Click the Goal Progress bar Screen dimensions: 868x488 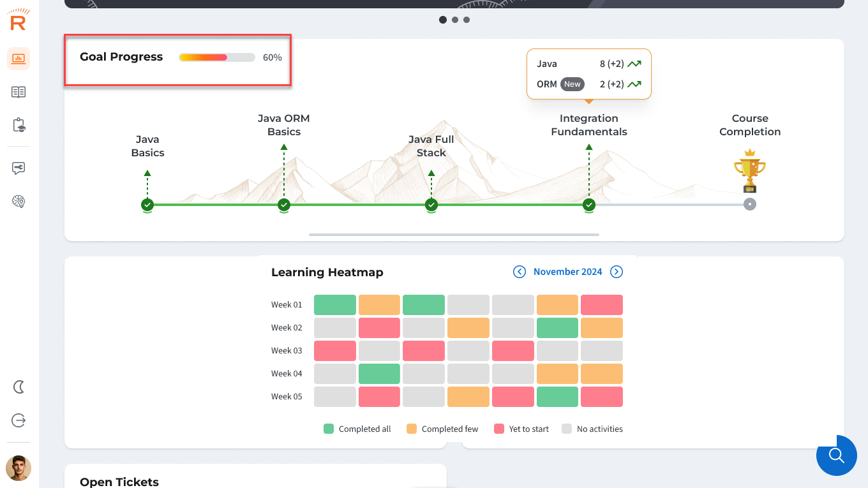pyautogui.click(x=217, y=57)
